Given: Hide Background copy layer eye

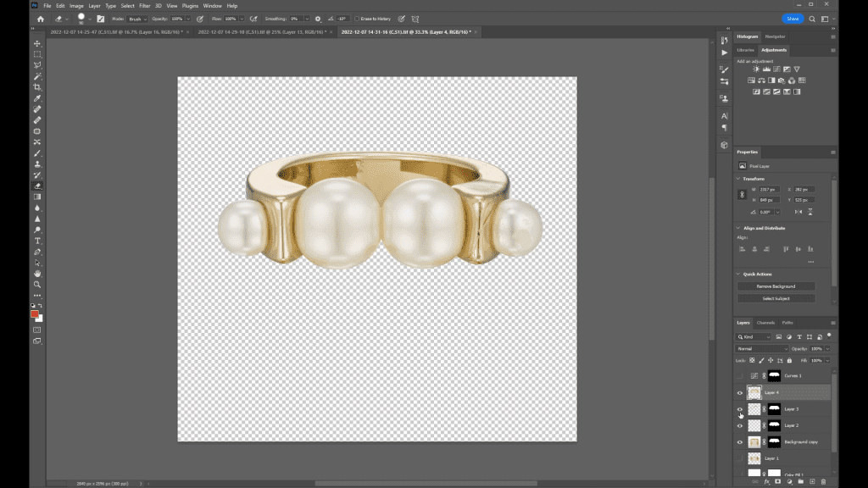Looking at the screenshot, I should coord(739,442).
